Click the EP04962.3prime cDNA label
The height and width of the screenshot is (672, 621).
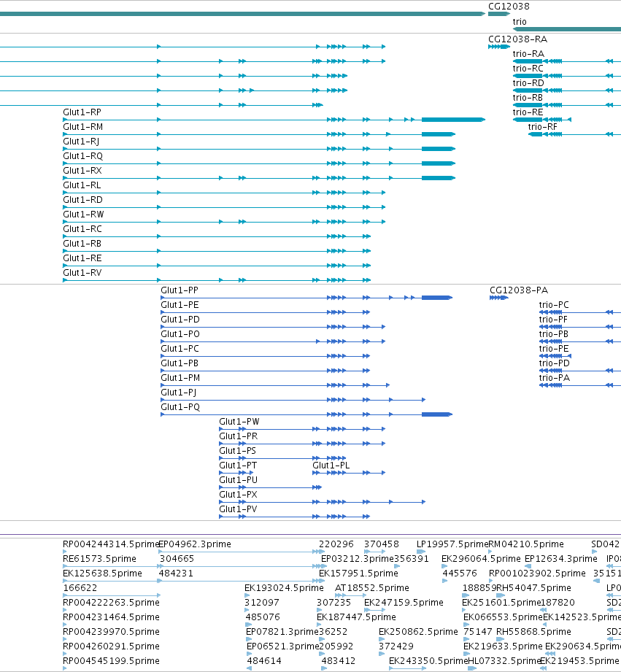(x=195, y=544)
